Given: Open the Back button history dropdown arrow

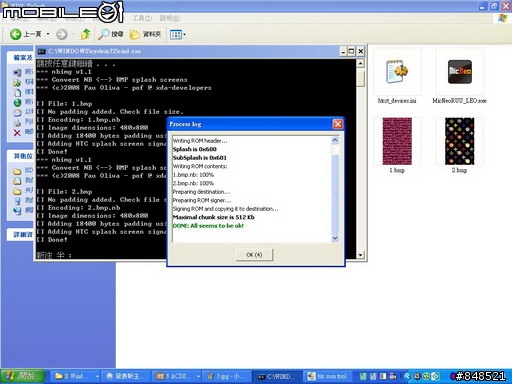Looking at the screenshot, I should [48, 34].
